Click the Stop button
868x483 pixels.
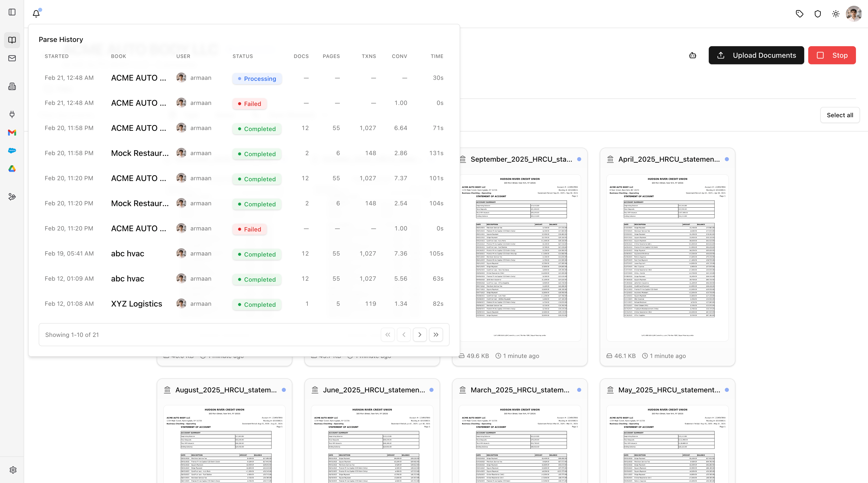point(832,55)
